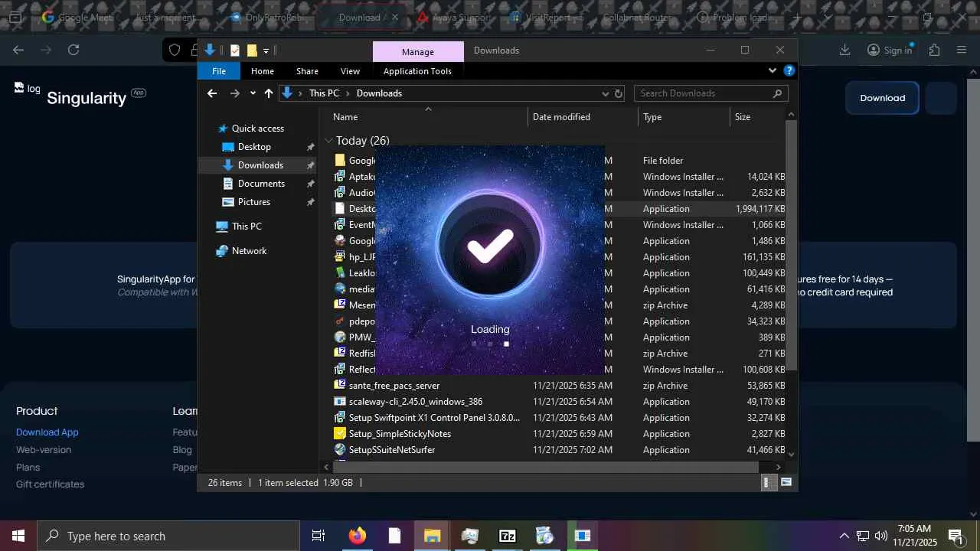Click This PC in the address bar
Viewport: 980px width, 551px height.
[324, 93]
